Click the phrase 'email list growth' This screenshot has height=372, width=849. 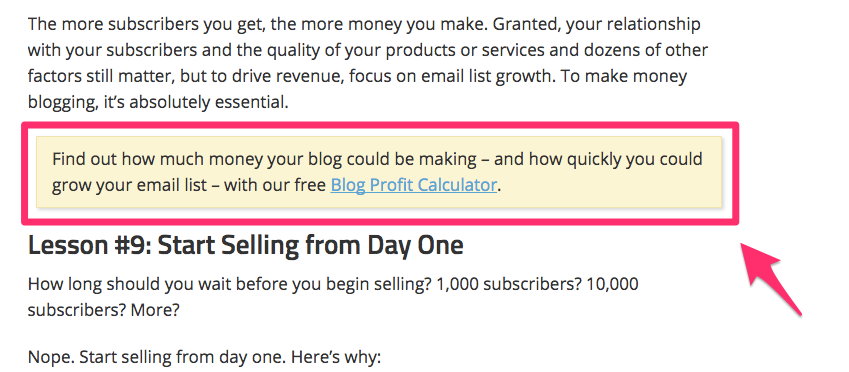point(483,76)
